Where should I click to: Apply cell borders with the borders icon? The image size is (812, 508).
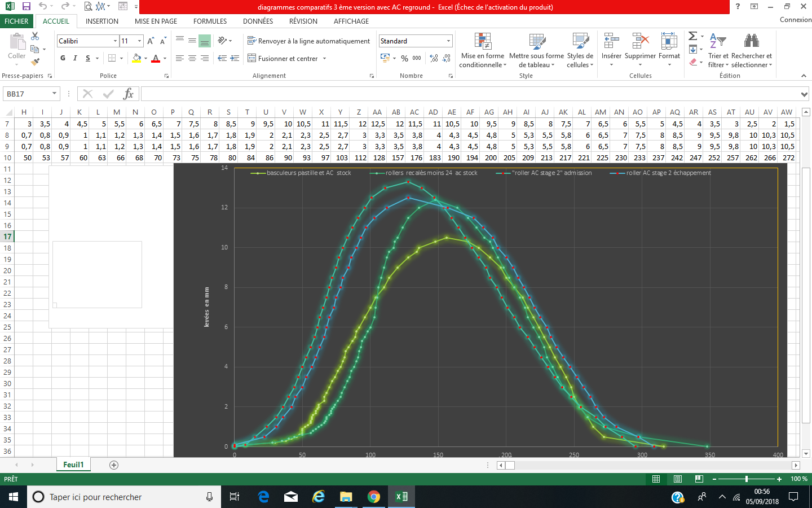pos(112,58)
